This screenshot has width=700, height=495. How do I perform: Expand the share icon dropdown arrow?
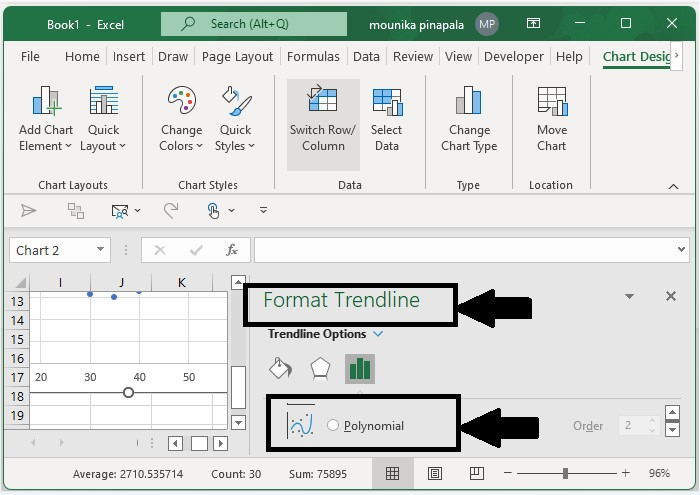tap(138, 210)
